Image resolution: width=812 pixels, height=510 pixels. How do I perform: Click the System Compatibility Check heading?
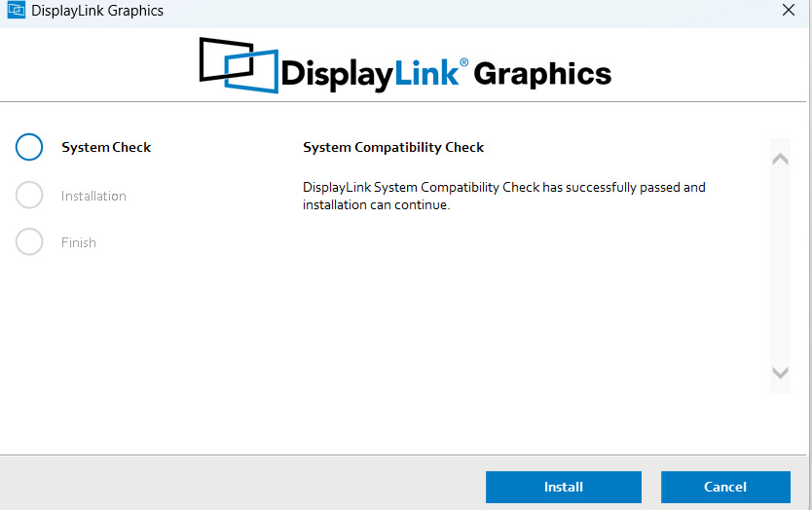click(393, 148)
